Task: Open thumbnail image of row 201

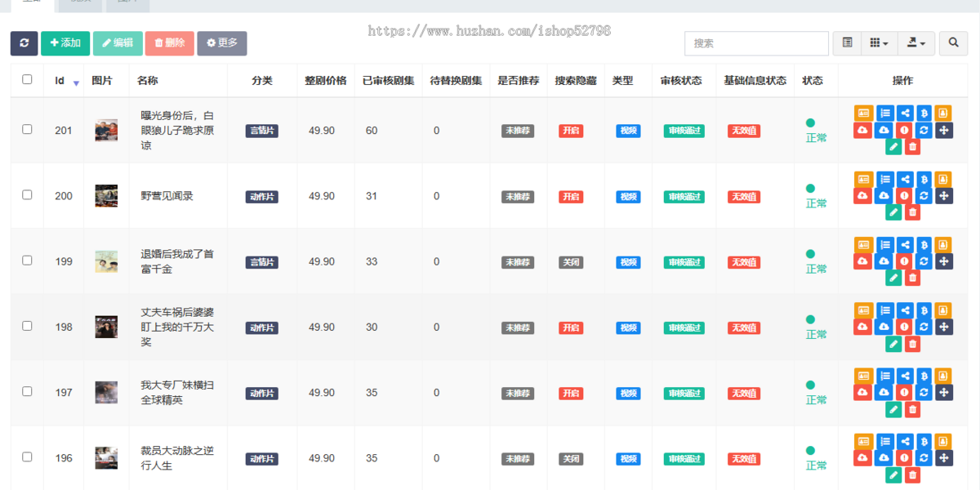Action: 106,131
